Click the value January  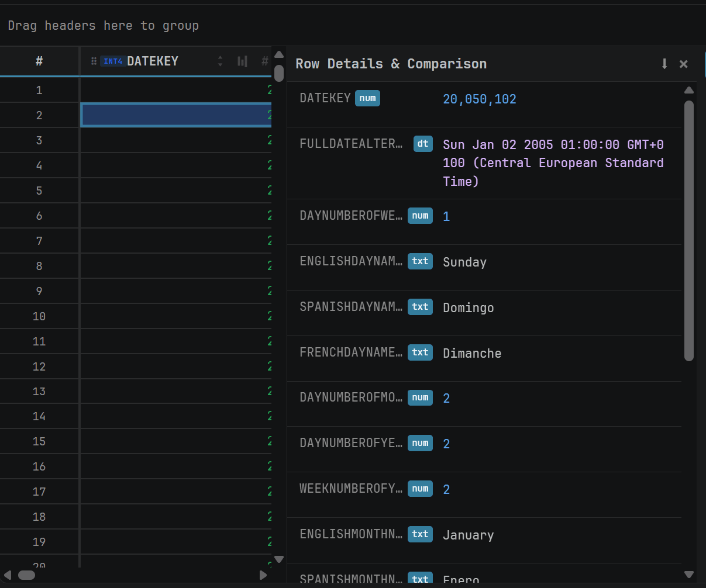469,535
